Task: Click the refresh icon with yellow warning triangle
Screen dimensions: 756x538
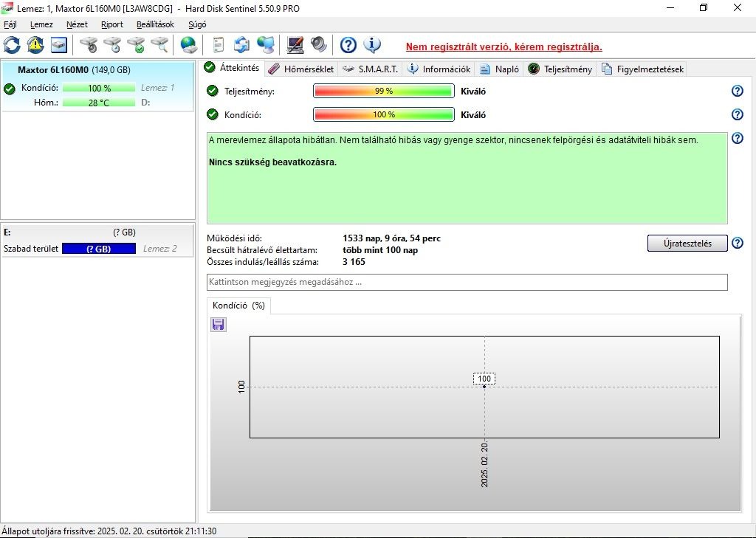Action: (x=35, y=45)
